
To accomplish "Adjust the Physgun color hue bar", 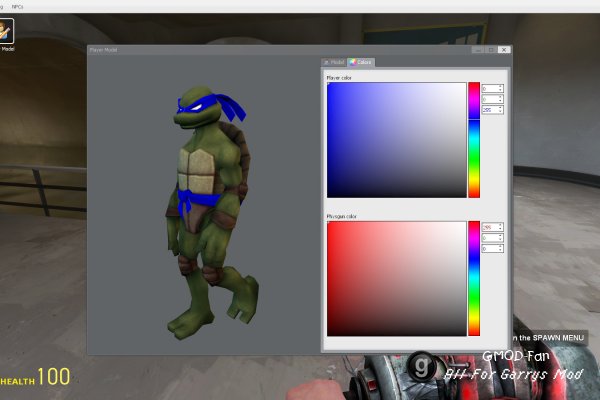I will 474,279.
